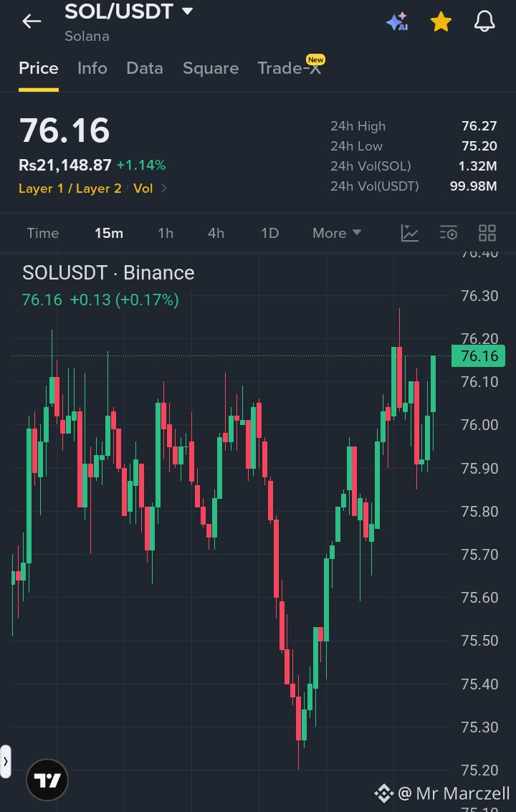The image size is (516, 812).
Task: Open the four-square grid layout icon
Action: [487, 233]
